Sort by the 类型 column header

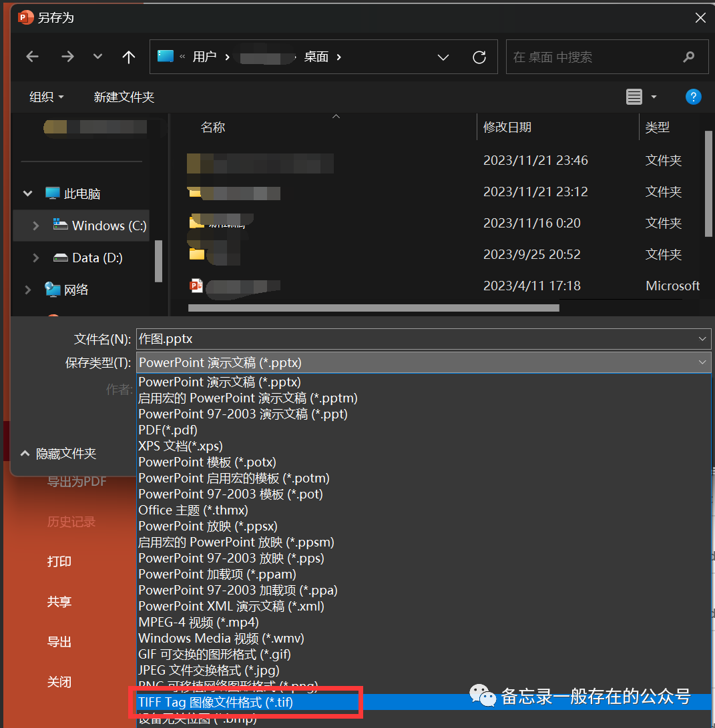pos(657,127)
